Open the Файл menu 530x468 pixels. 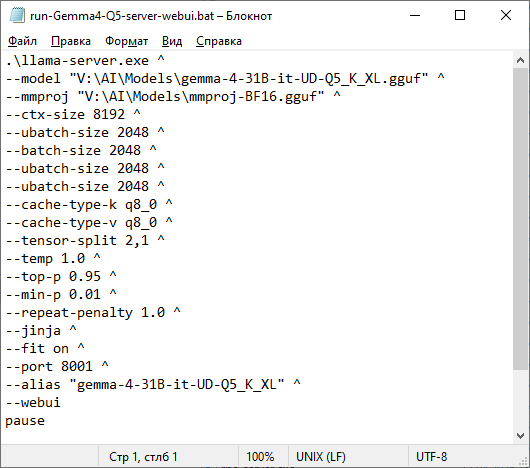pos(22,41)
